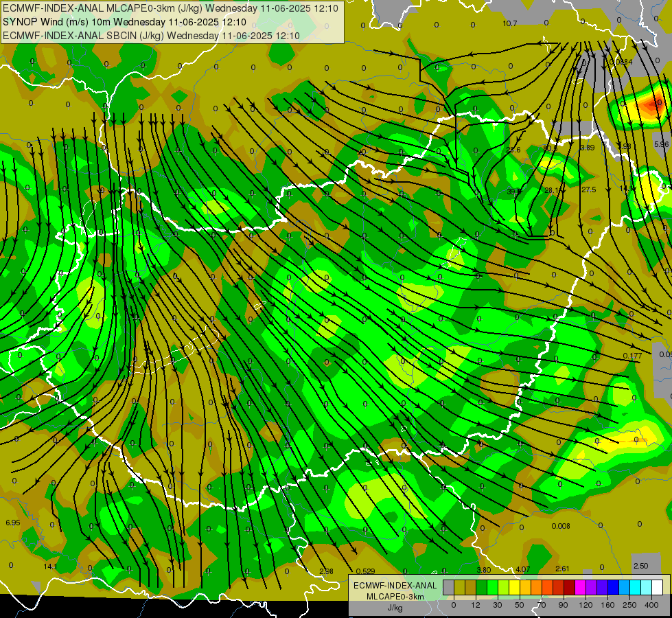
Task: Click the 28.1 value on the map
Action: [x=552, y=190]
